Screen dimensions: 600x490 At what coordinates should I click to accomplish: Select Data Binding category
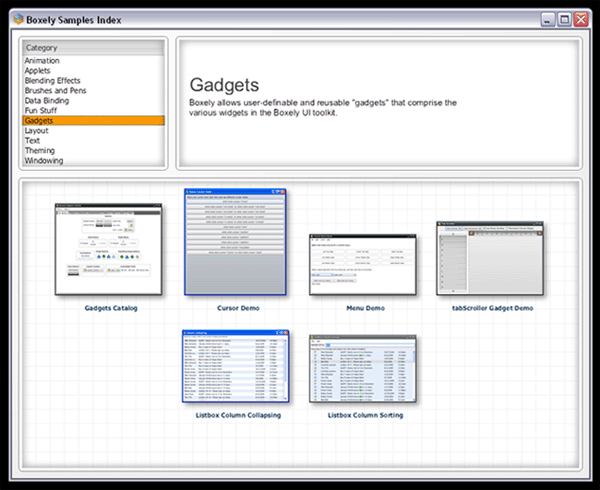point(94,100)
